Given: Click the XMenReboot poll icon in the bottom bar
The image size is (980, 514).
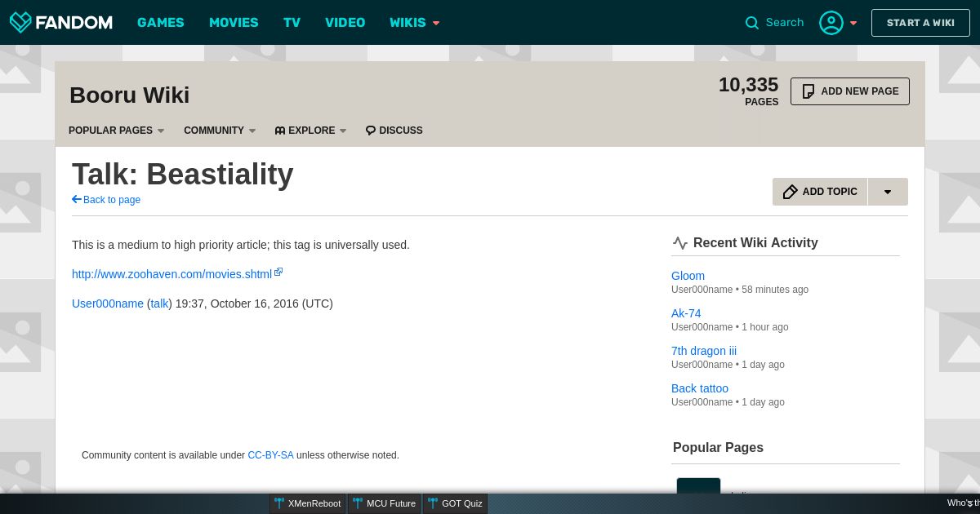Looking at the screenshot, I should pos(279,503).
